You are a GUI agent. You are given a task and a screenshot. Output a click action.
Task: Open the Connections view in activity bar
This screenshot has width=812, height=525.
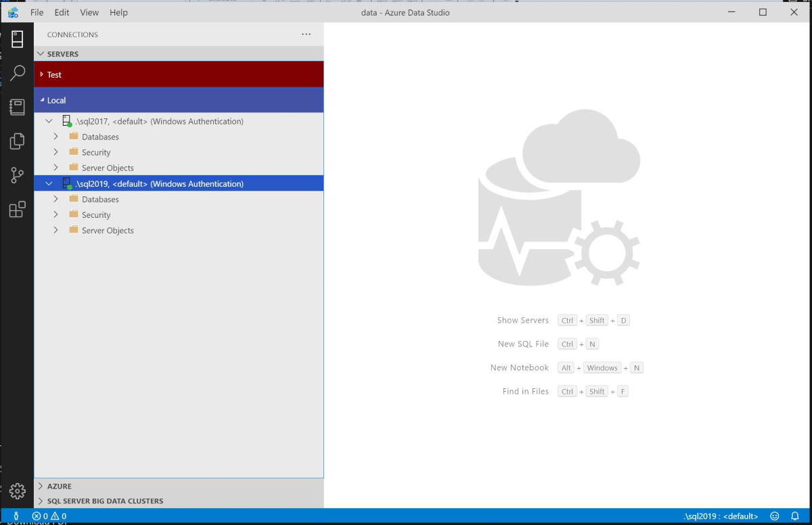[18, 39]
